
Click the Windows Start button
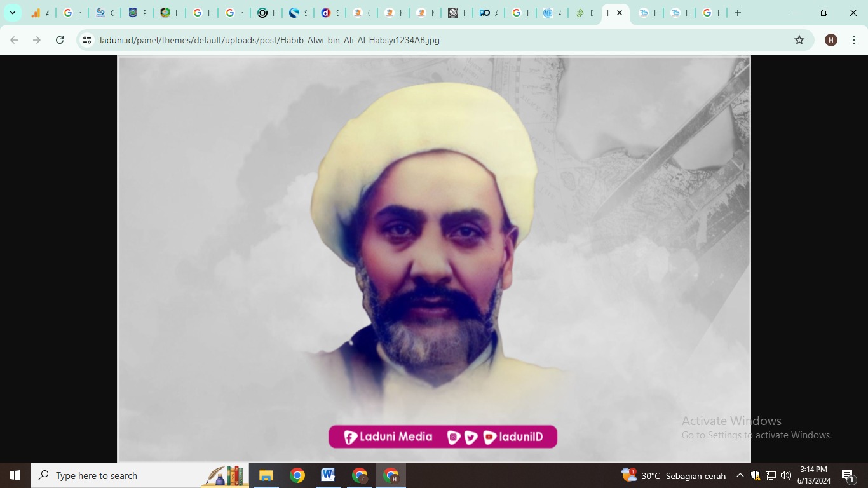13,475
